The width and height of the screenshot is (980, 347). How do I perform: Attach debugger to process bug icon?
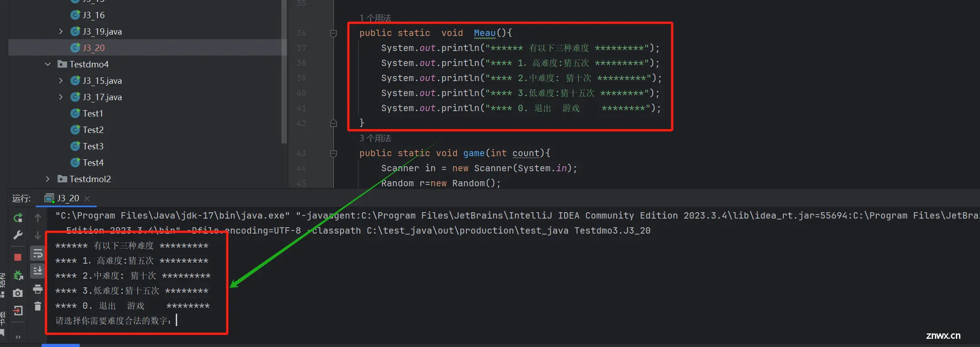[x=18, y=275]
